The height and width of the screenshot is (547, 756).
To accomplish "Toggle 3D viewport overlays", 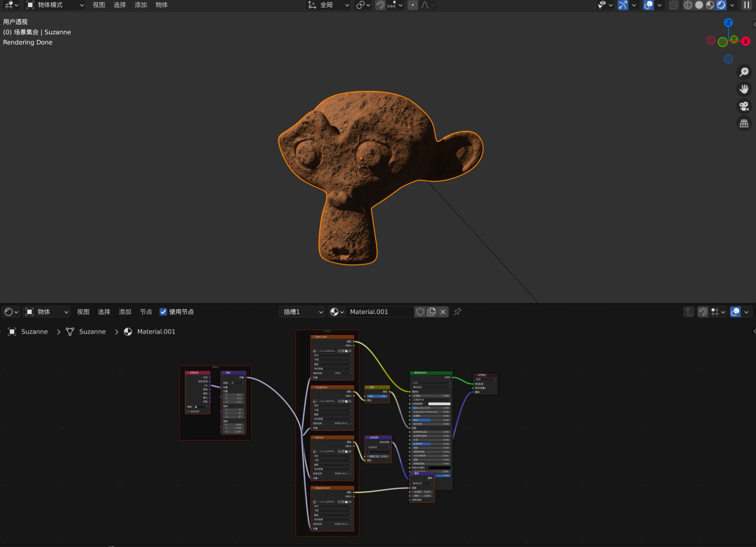I will [648, 5].
